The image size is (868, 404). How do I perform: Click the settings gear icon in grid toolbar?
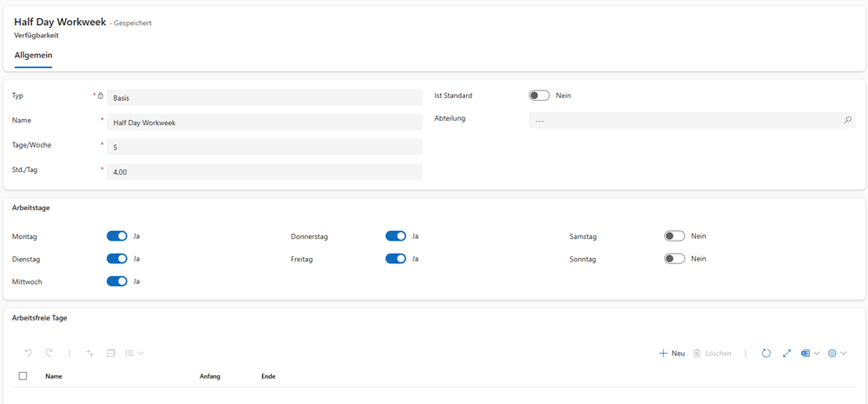832,354
